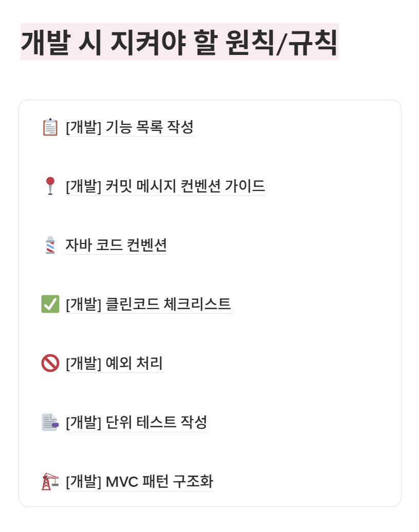The image size is (419, 532).
Task: Click the construction crane icon
Action: [x=50, y=481]
